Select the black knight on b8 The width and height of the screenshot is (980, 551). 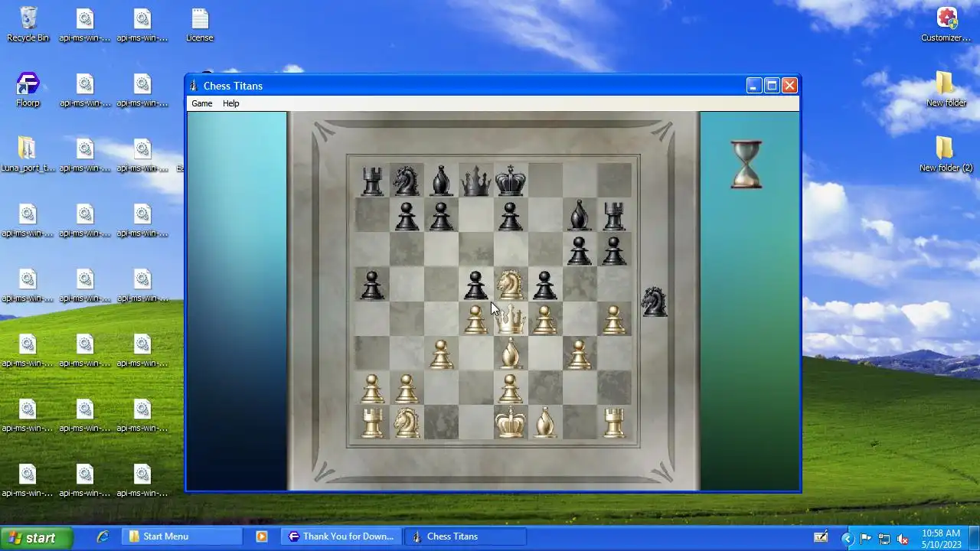point(407,181)
